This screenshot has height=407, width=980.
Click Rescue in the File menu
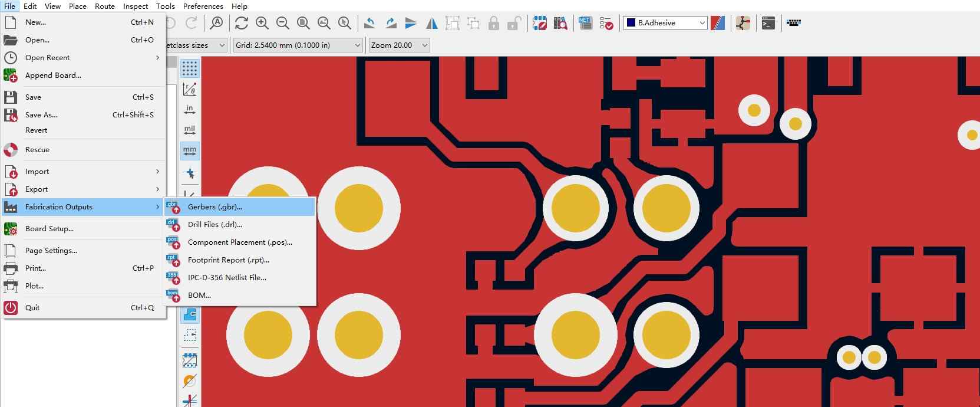84,149
